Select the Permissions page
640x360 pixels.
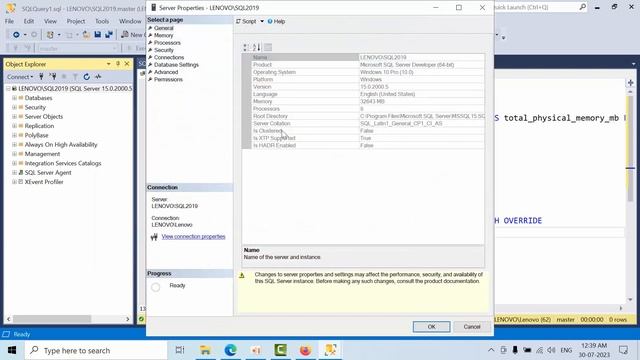168,80
